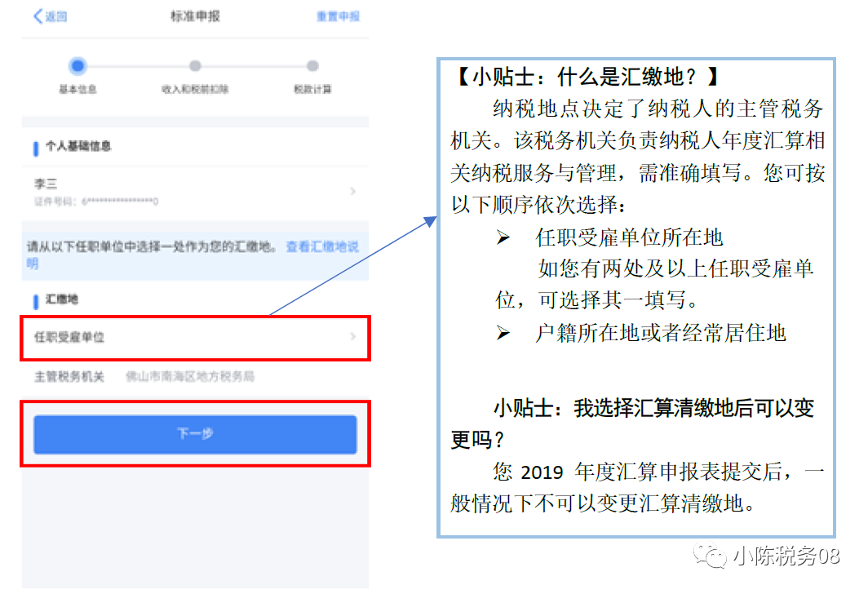Open the 任职受雇单位 selector row
The height and width of the screenshot is (594, 868).
tap(195, 337)
